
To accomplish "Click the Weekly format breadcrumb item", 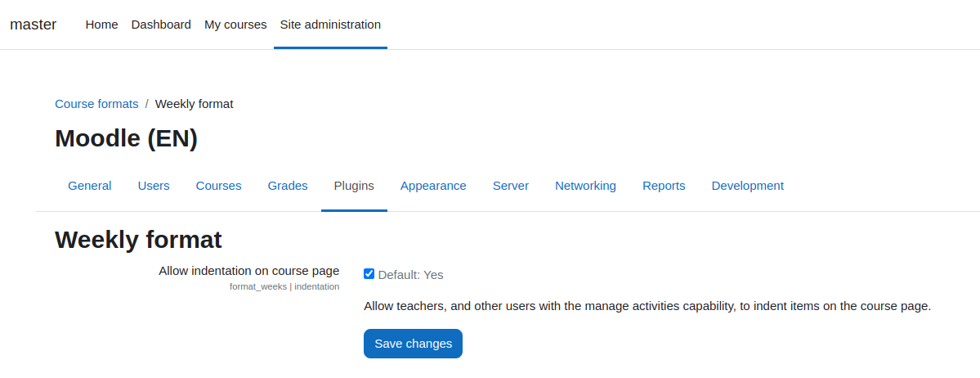I will click(195, 104).
